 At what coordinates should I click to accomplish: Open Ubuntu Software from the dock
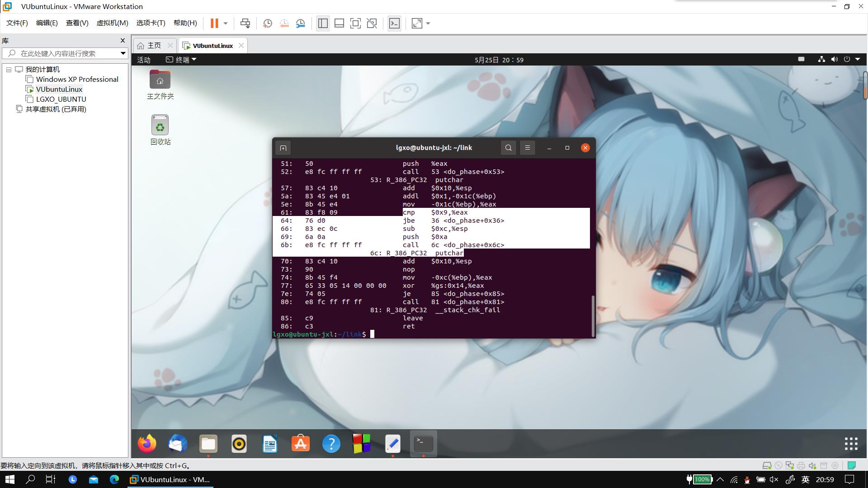[x=301, y=444]
